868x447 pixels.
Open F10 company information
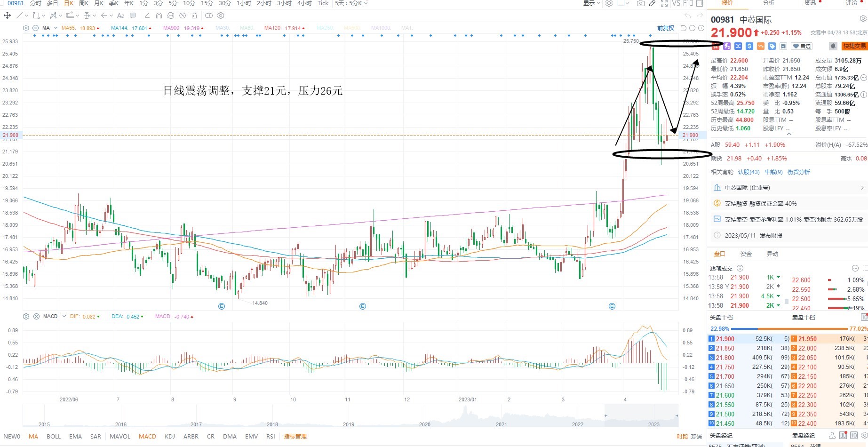(x=688, y=3)
